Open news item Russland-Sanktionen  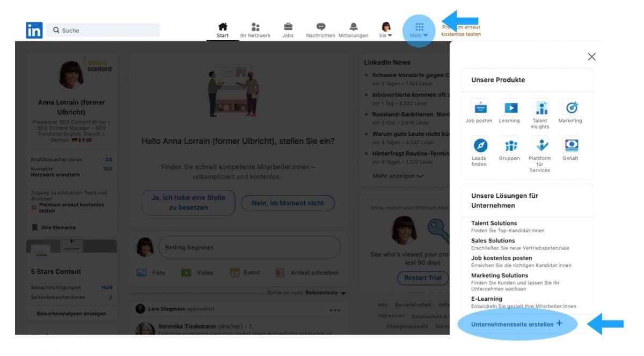click(411, 114)
